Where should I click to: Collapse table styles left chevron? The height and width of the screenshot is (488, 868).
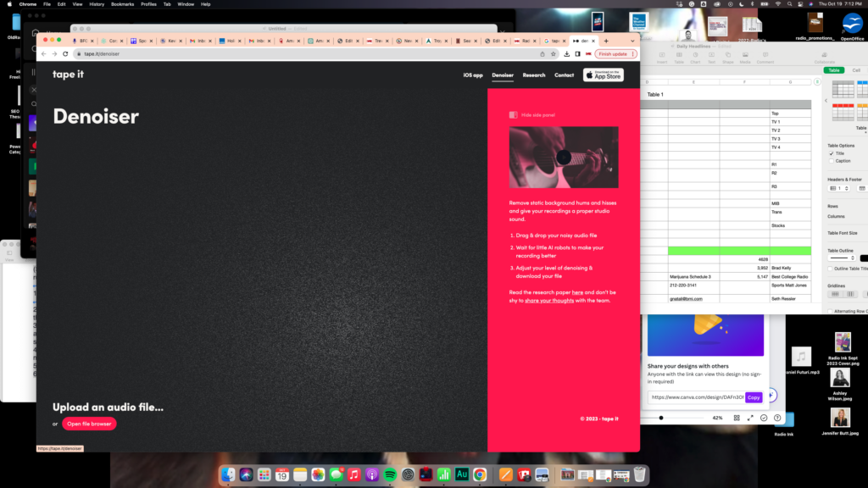[826, 101]
